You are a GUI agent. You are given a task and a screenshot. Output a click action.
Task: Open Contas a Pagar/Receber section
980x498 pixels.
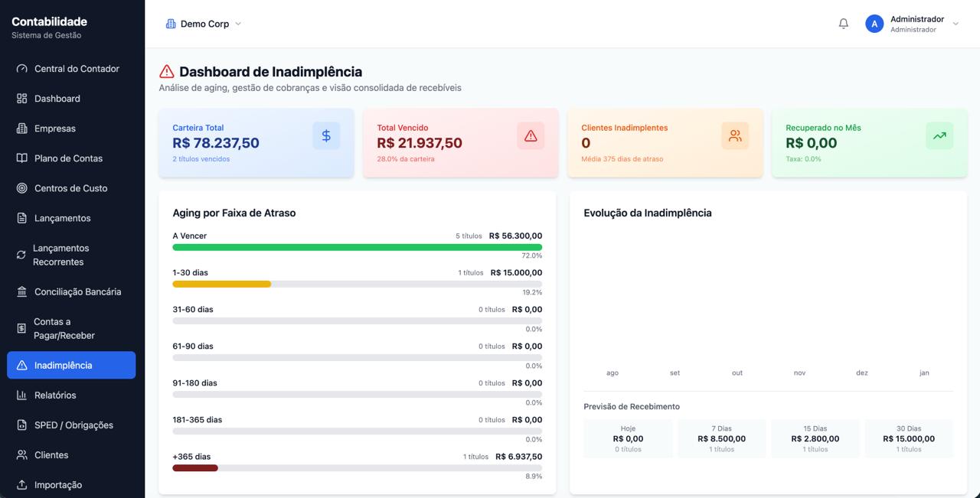click(x=64, y=329)
